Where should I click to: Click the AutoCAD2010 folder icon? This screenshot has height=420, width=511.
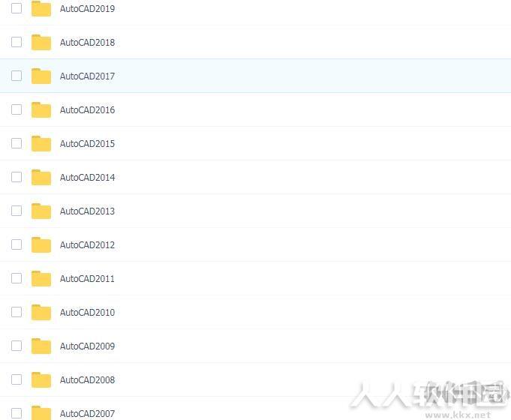pos(41,312)
